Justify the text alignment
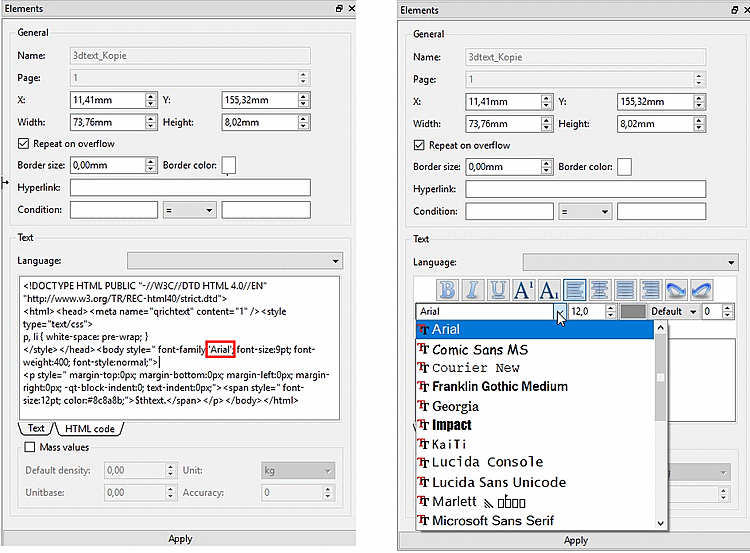The width and height of the screenshot is (750, 553). (625, 290)
